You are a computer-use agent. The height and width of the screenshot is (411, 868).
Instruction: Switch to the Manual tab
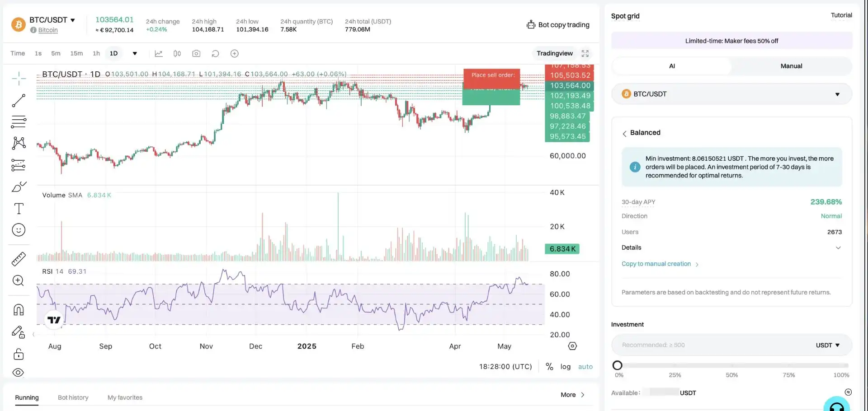pyautogui.click(x=791, y=66)
